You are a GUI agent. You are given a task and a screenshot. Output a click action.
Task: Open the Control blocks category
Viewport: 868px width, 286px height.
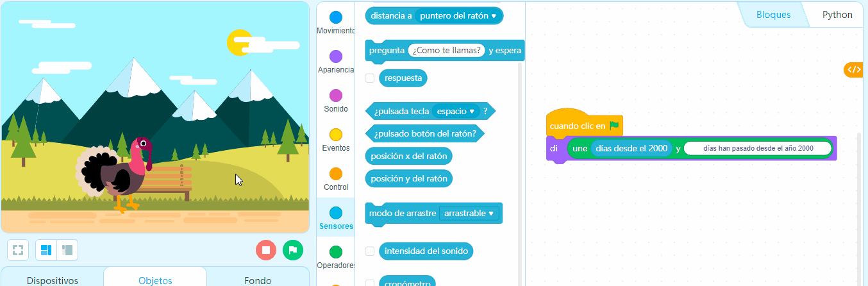[x=335, y=179]
